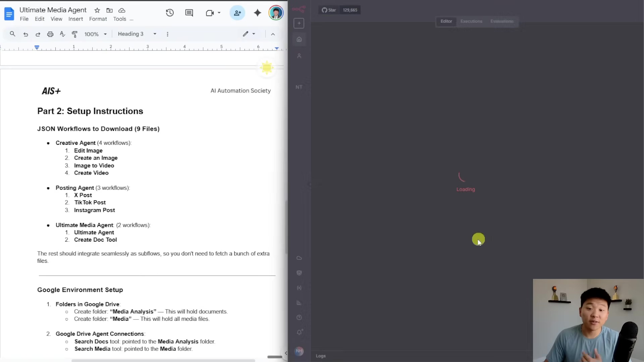The width and height of the screenshot is (644, 362).
Task: Click the spell check icon
Action: (x=62, y=34)
